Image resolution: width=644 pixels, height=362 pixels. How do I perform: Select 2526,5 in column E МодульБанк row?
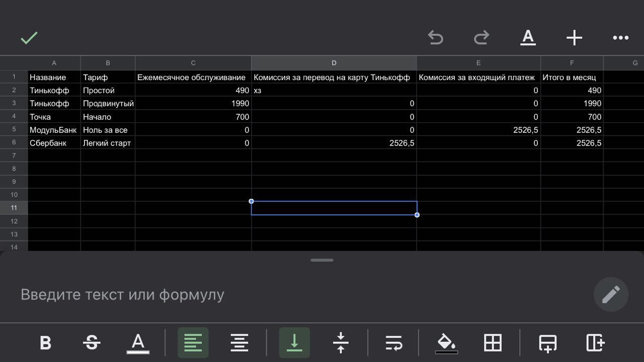(x=478, y=129)
